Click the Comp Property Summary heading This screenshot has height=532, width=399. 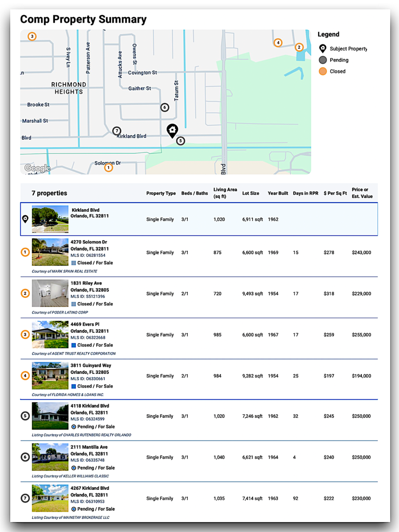pyautogui.click(x=83, y=20)
